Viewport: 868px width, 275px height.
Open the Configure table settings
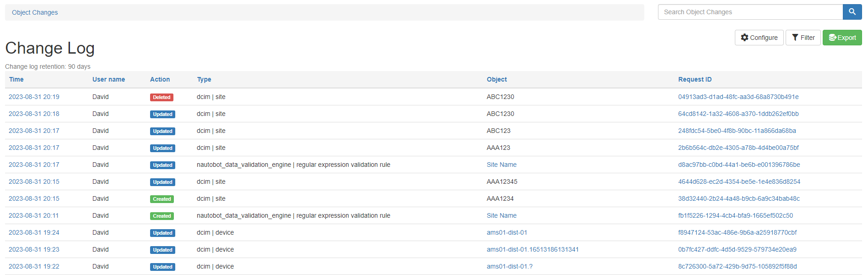(759, 38)
